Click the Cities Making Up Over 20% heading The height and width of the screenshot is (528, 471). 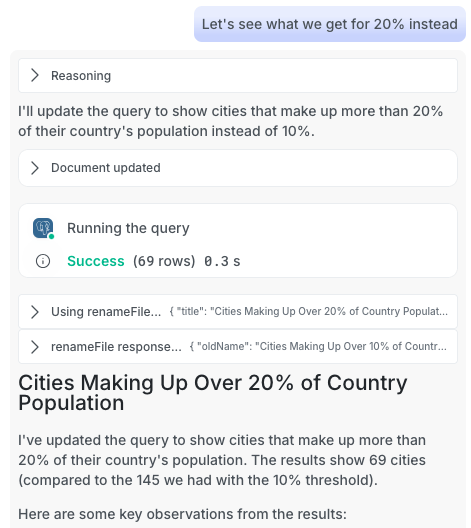pos(212,393)
